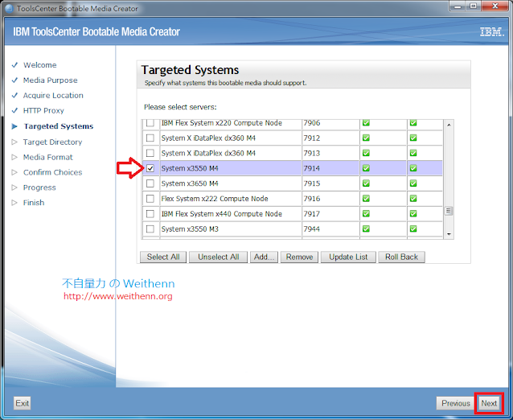513x420 pixels.
Task: Select the 'System x3650 M4' row text
Action: [x=190, y=183]
